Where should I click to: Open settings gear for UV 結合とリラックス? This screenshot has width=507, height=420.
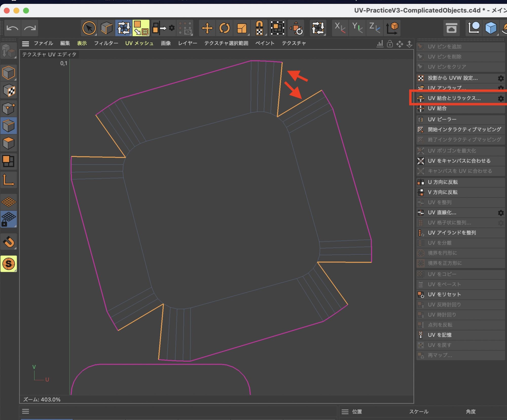[500, 98]
